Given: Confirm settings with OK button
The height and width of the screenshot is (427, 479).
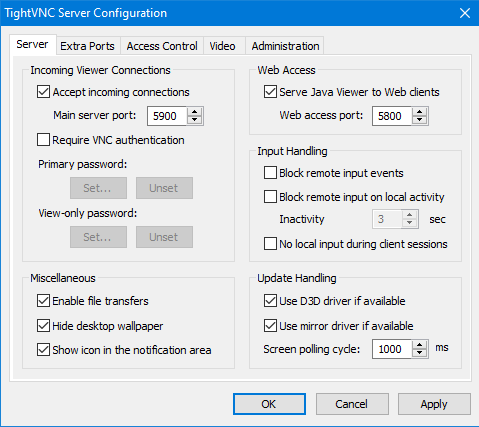Looking at the screenshot, I should (269, 404).
